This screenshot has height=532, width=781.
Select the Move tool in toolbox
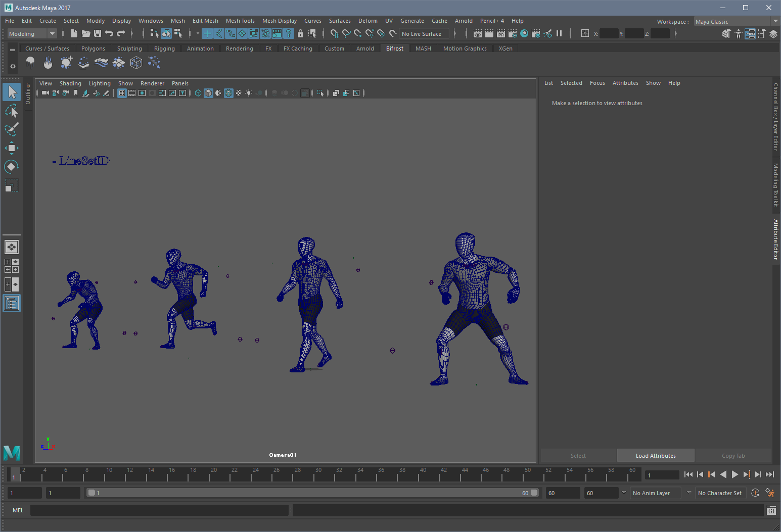11,148
